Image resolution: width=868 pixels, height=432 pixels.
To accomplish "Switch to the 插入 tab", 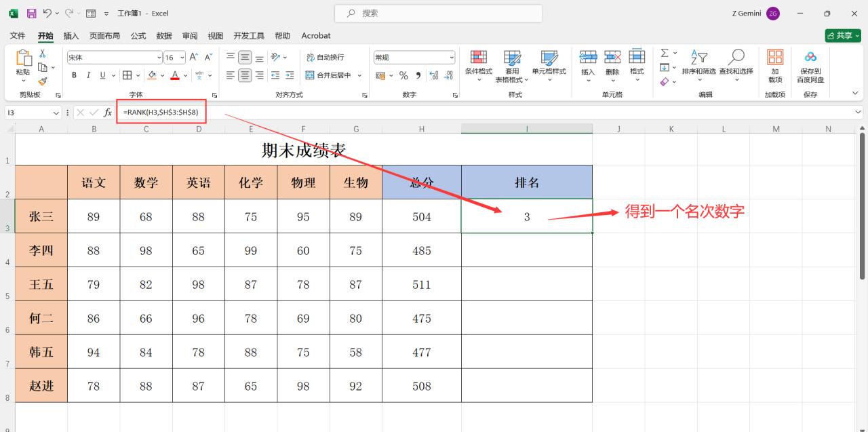I will (x=71, y=35).
